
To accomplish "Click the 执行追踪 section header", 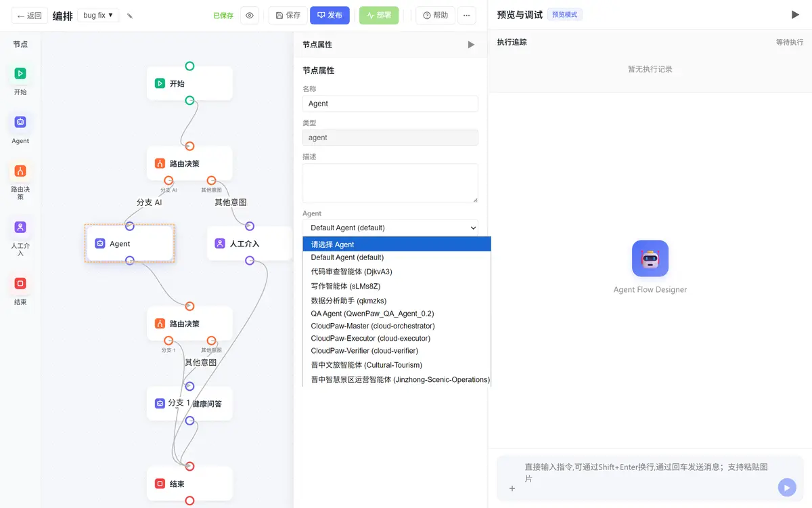I will (x=512, y=42).
